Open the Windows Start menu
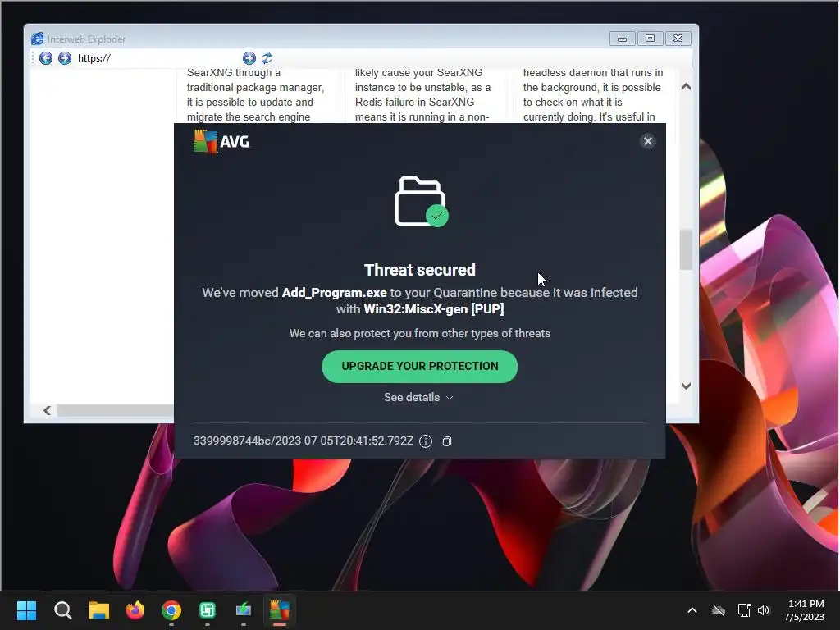Viewport: 840px width, 630px height. pyautogui.click(x=26, y=610)
